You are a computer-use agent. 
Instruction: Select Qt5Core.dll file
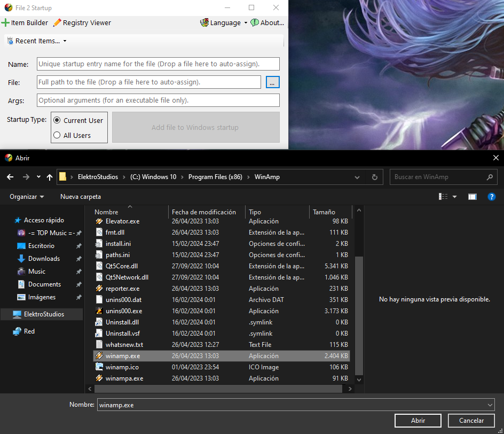pyautogui.click(x=122, y=266)
